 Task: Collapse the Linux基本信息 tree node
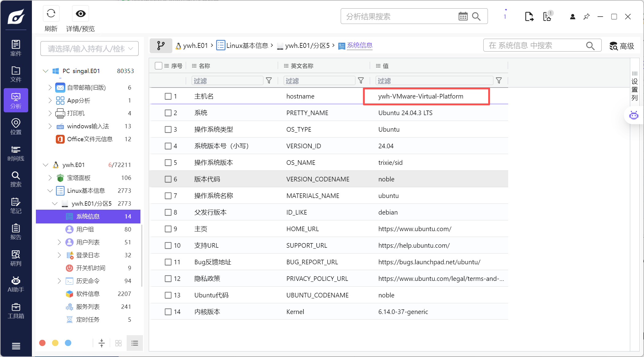tap(50, 191)
